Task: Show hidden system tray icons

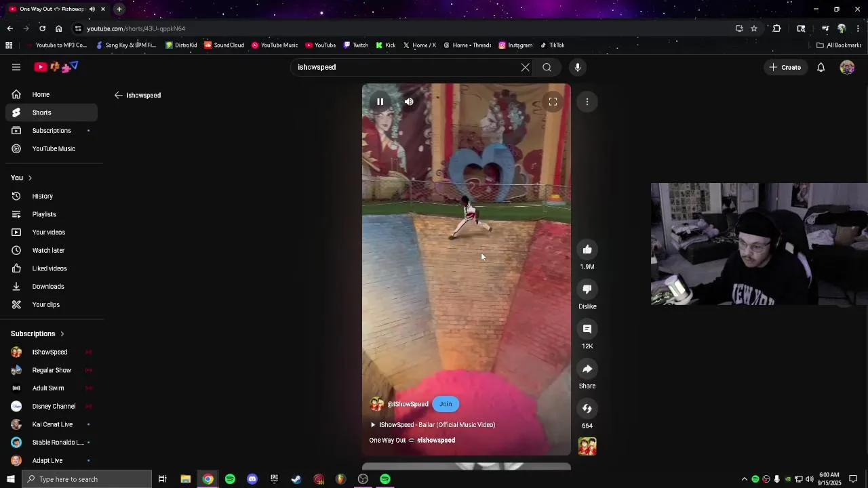Action: click(x=745, y=479)
